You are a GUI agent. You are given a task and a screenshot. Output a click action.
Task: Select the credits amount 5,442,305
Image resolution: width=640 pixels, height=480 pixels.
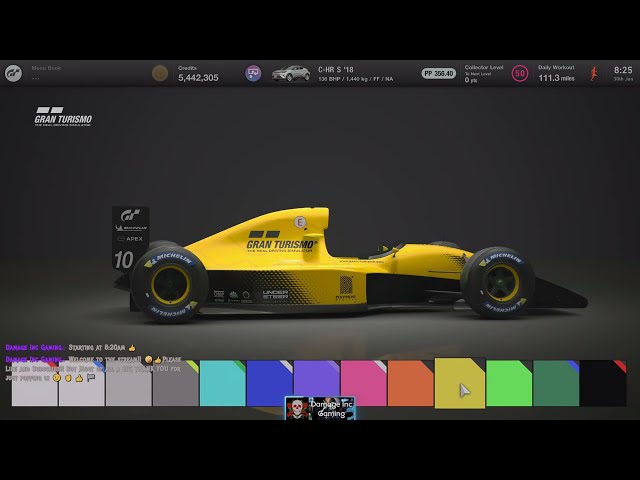pyautogui.click(x=198, y=78)
